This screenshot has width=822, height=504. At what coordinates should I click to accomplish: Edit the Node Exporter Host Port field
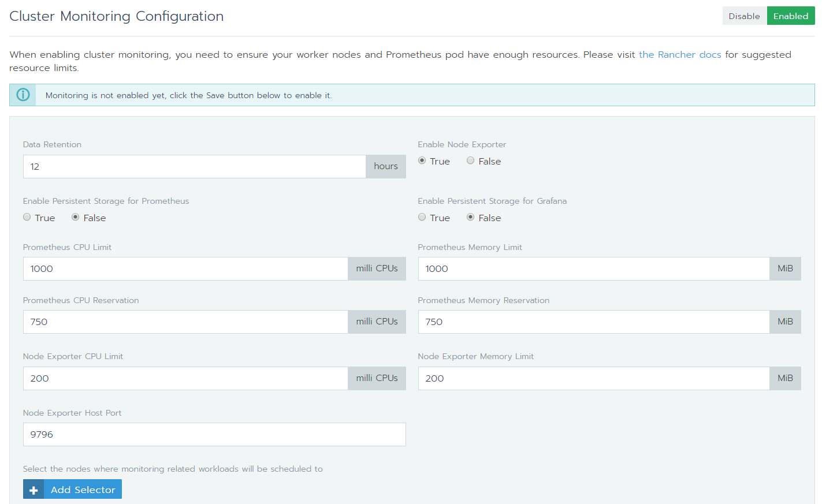(214, 435)
